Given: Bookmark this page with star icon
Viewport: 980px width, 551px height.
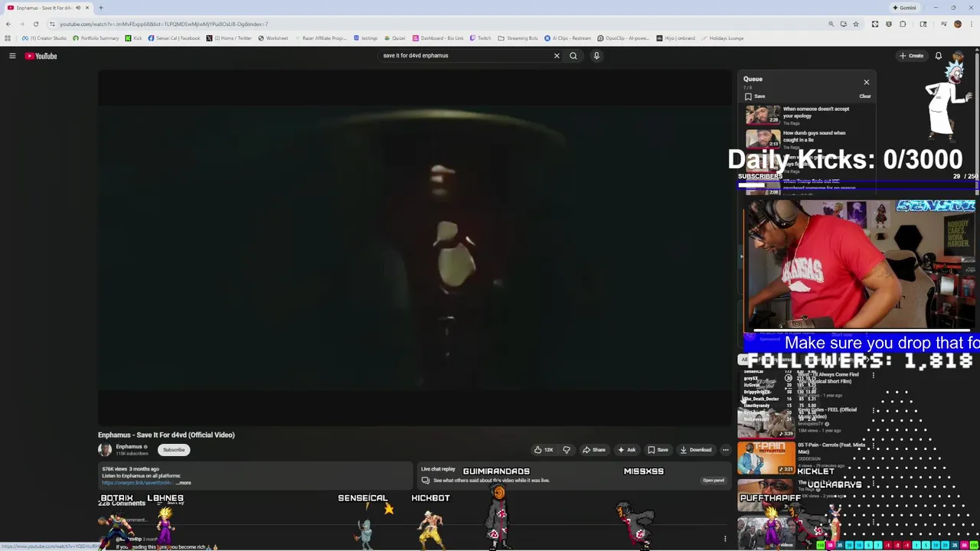Looking at the screenshot, I should (x=856, y=24).
